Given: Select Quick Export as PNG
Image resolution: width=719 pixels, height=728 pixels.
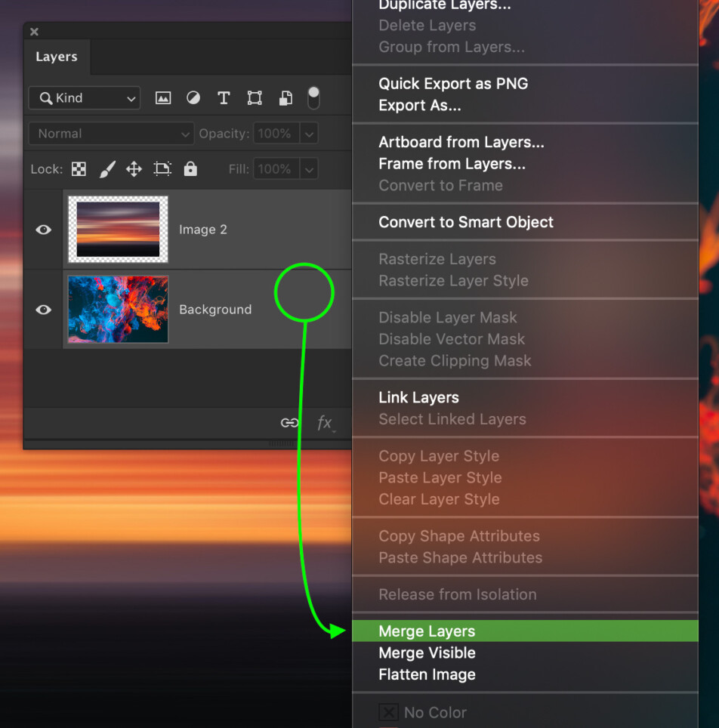Looking at the screenshot, I should tap(453, 84).
